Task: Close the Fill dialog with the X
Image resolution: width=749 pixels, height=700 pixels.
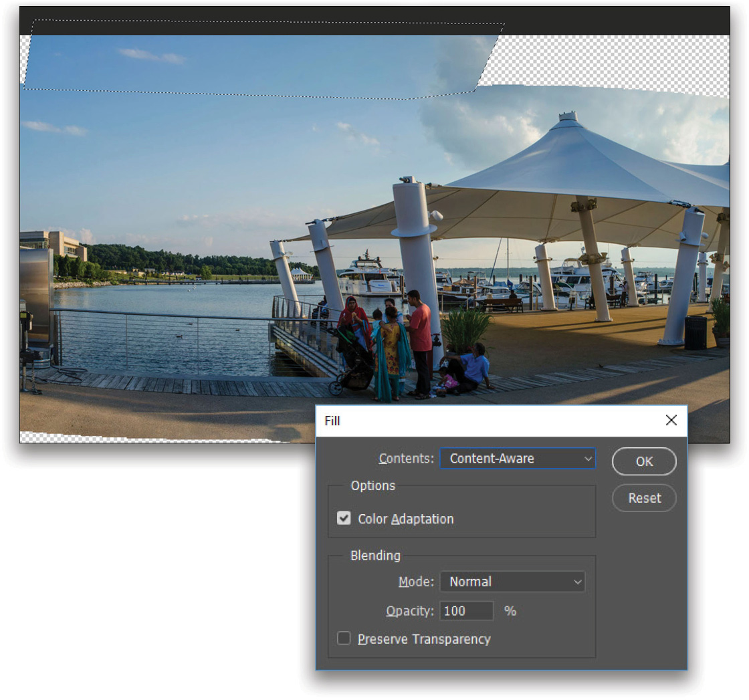Action: click(671, 420)
